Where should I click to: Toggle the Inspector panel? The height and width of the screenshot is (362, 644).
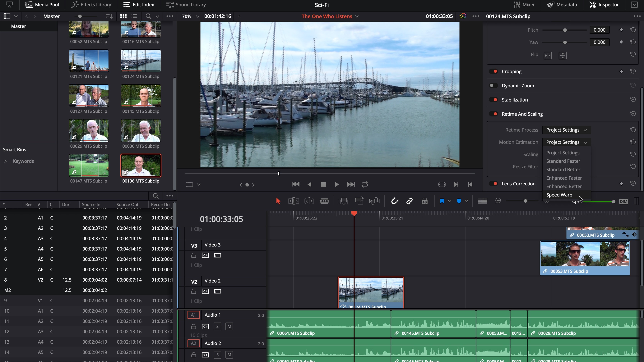click(604, 4)
